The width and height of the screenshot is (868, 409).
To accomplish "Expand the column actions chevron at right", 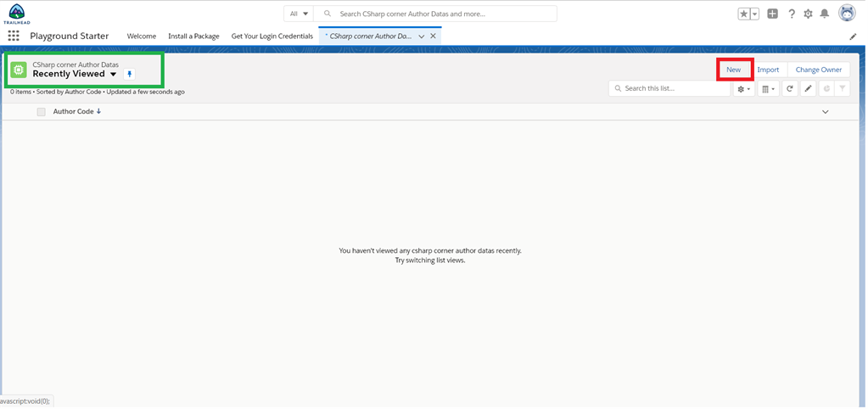I will tap(826, 112).
